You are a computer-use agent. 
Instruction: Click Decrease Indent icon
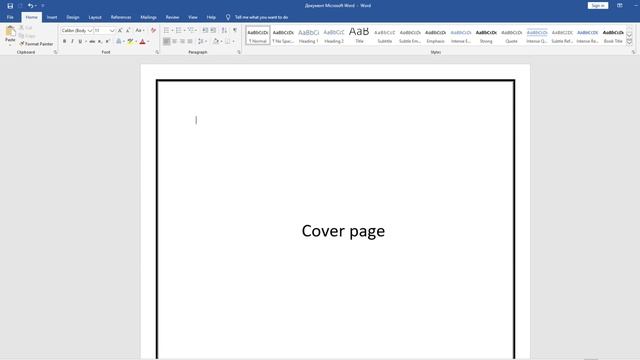click(x=205, y=31)
